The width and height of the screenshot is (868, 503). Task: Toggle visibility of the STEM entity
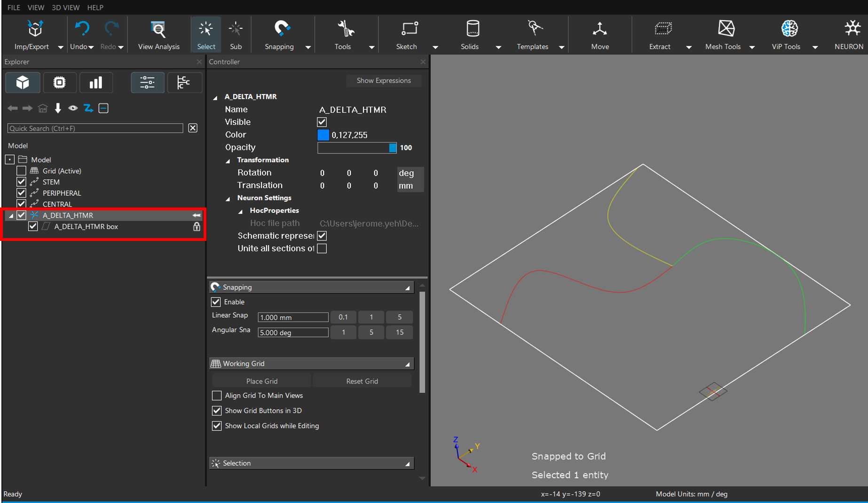[x=21, y=182]
